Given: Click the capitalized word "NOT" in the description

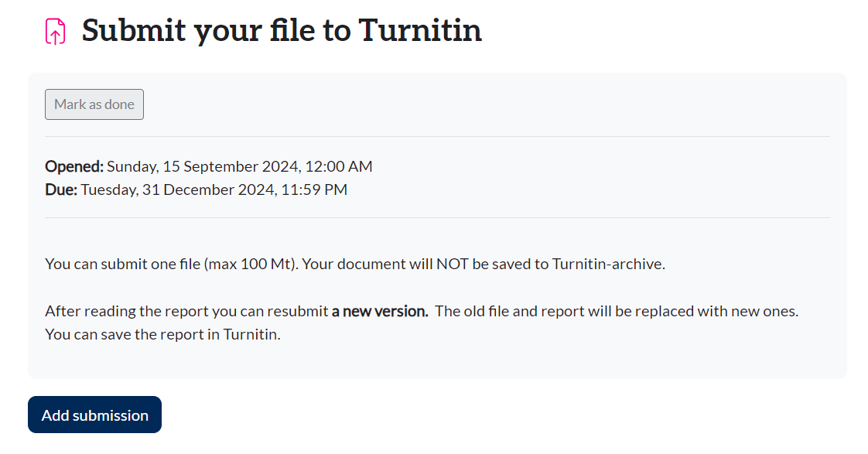Looking at the screenshot, I should click(452, 264).
